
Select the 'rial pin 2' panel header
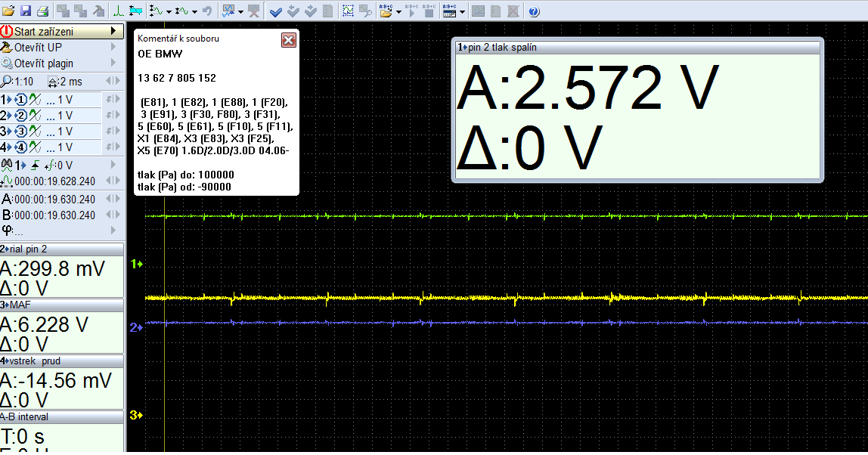(61, 249)
